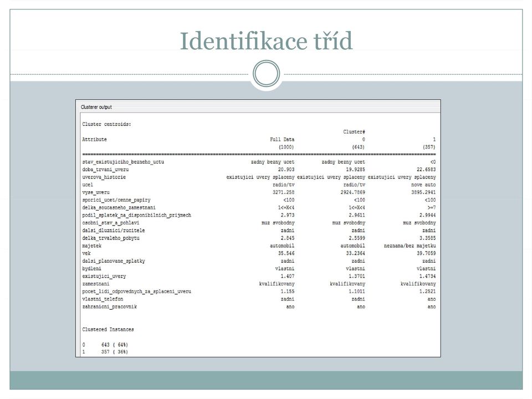Select the Cluster 1 value 22.6583
The height and width of the screenshot is (399, 532).
pyautogui.click(x=426, y=170)
